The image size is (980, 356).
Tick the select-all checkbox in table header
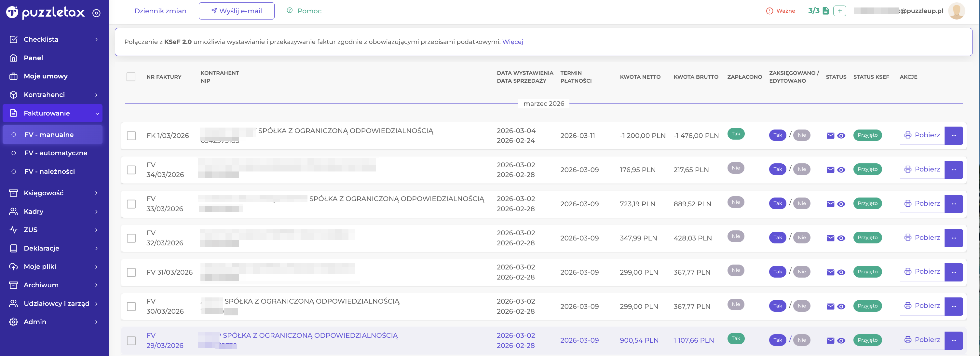click(131, 77)
